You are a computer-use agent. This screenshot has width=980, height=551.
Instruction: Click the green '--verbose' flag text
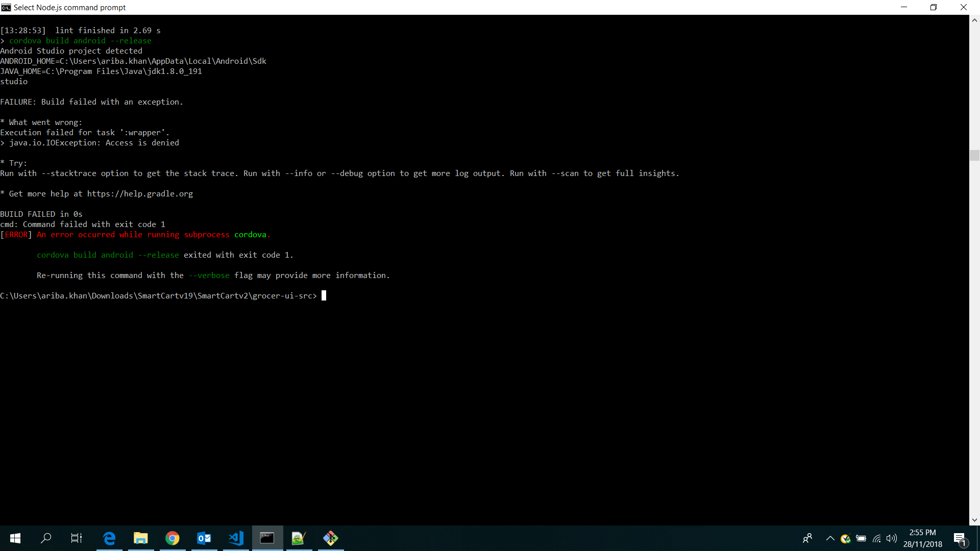[x=209, y=275]
